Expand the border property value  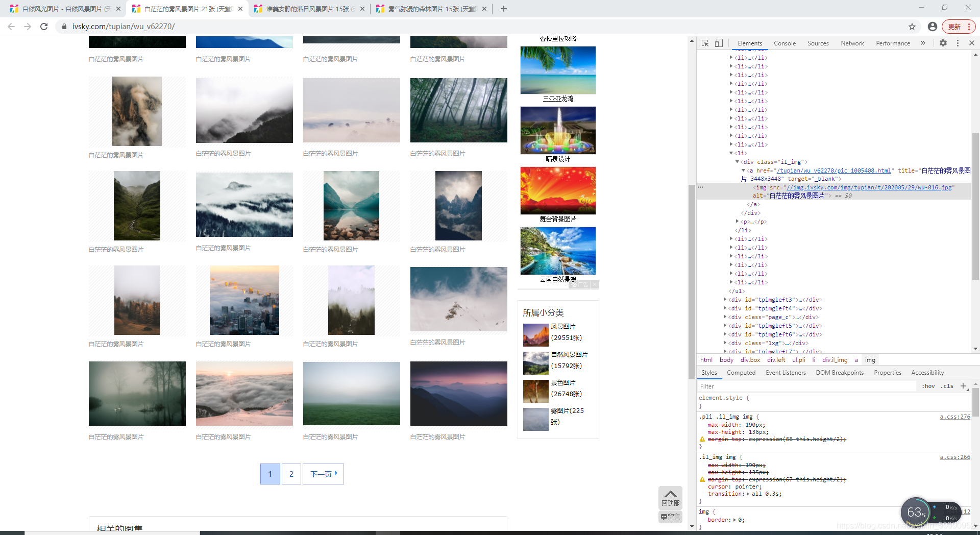[734, 520]
